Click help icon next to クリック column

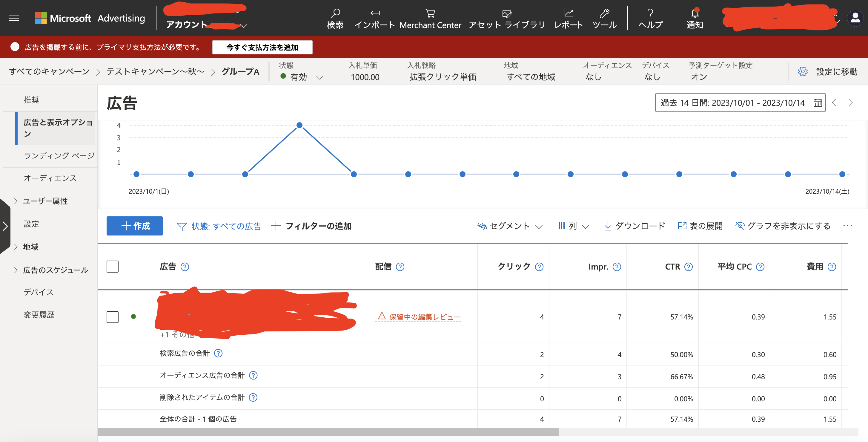coord(539,267)
